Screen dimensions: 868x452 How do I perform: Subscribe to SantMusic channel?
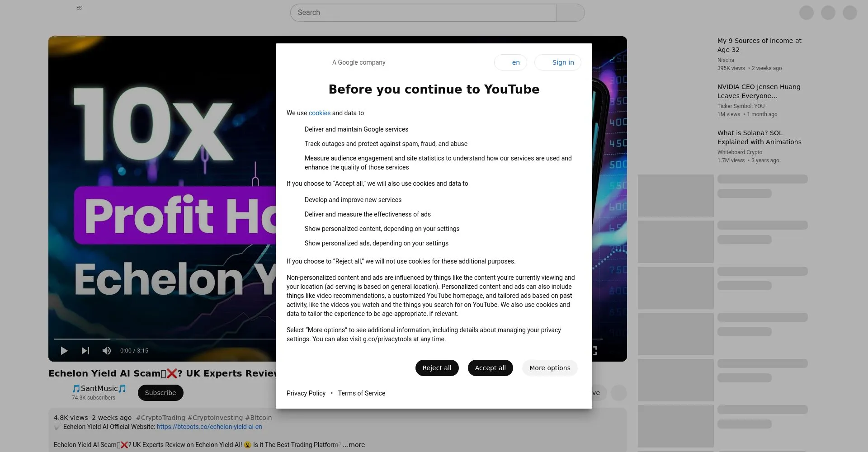click(160, 393)
